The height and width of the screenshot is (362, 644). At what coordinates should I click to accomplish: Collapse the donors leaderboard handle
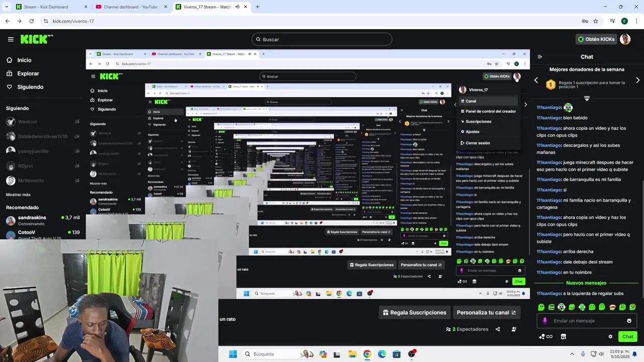[587, 98]
